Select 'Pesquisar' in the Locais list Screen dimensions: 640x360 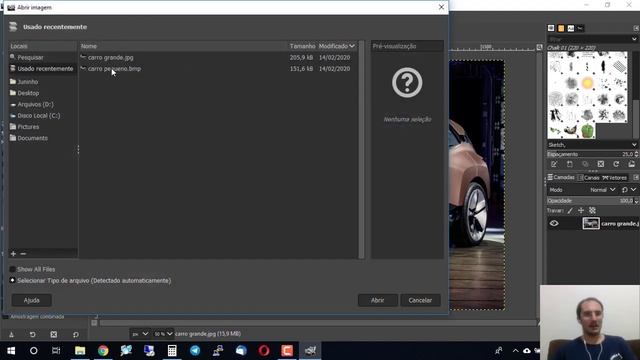coord(30,58)
